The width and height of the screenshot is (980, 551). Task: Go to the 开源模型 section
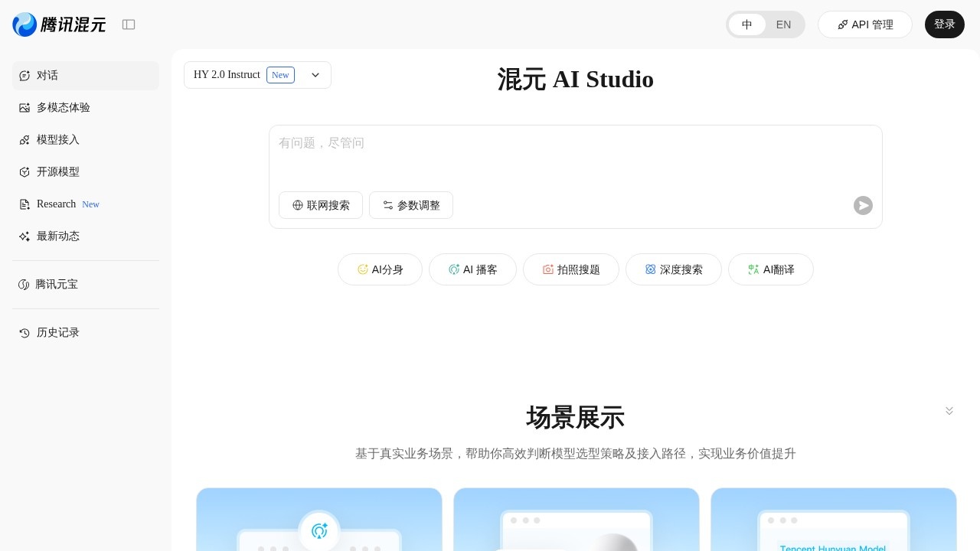click(x=58, y=171)
